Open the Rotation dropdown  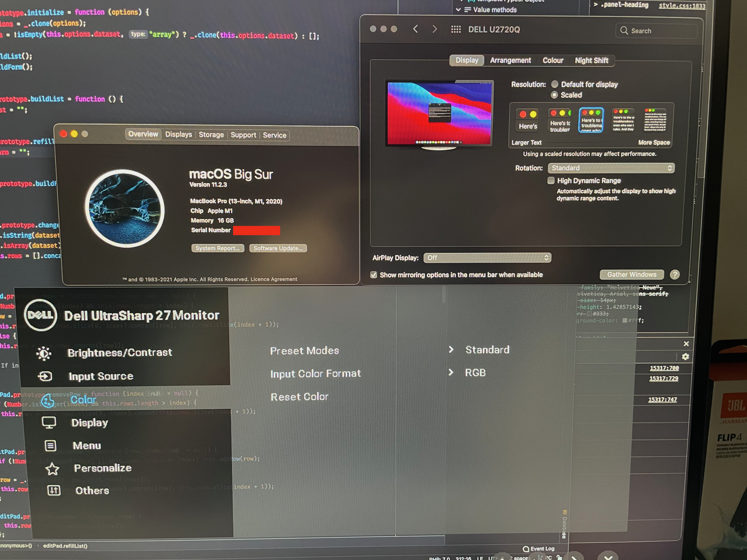(x=611, y=168)
